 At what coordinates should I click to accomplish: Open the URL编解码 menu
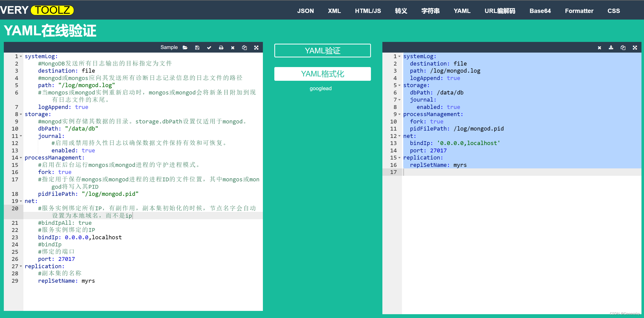[x=500, y=11]
